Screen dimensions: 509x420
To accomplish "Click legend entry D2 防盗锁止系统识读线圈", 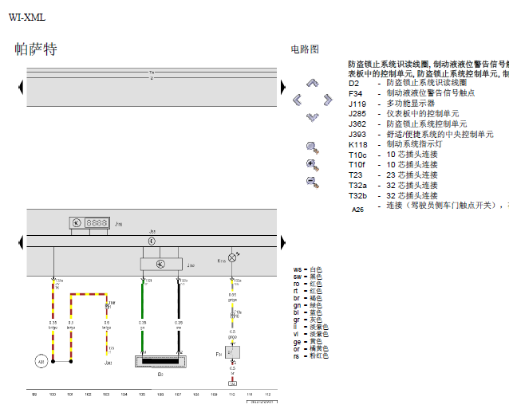I will tap(408, 83).
